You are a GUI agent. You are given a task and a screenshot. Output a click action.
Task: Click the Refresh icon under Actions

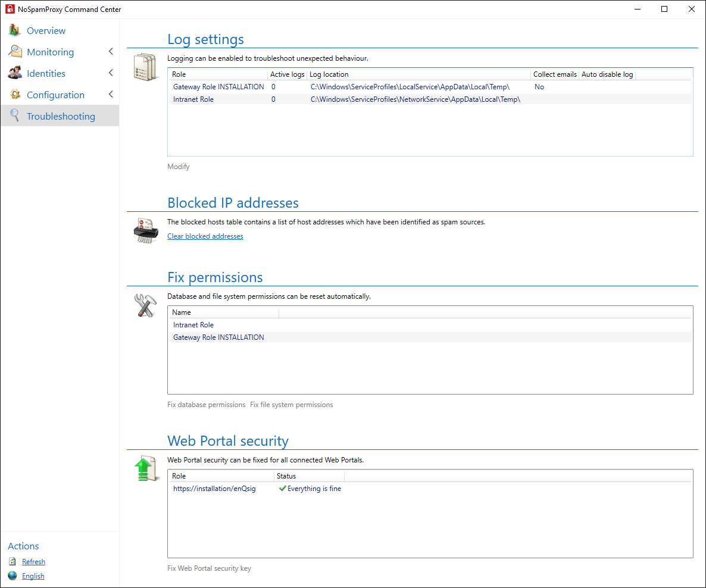[13, 561]
